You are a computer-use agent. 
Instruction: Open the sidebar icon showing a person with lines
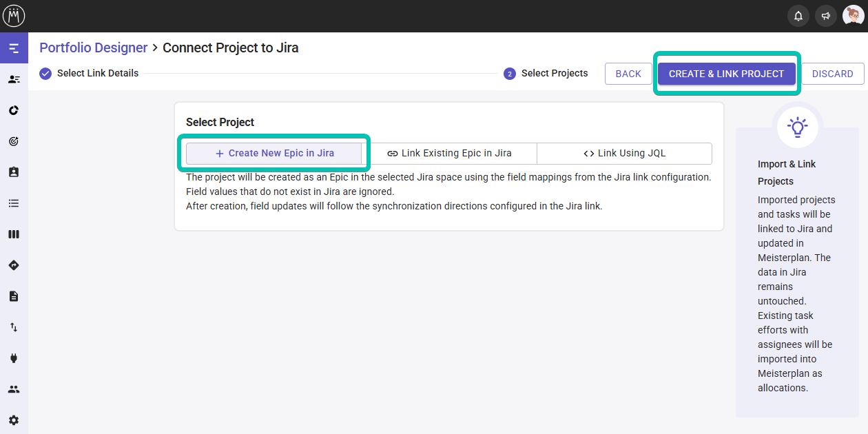pos(14,79)
